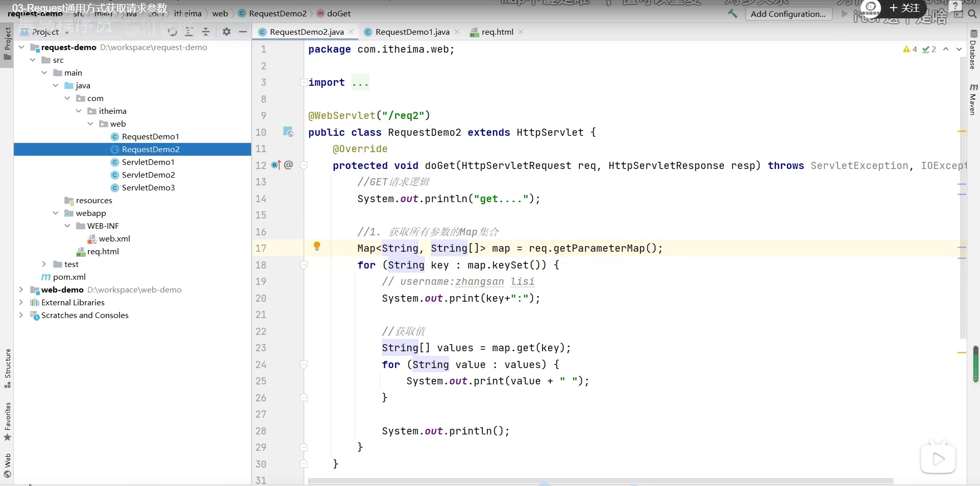Click the class gutter icon on line 10

pos(288,132)
